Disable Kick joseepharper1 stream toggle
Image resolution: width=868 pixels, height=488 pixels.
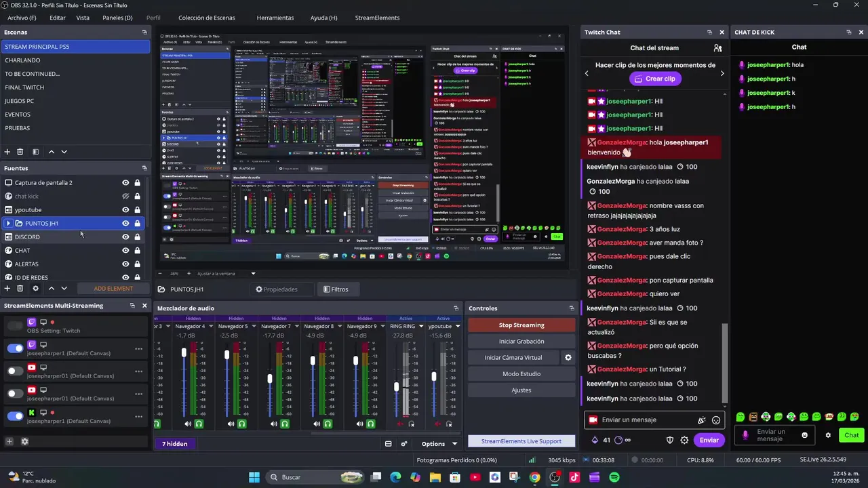coord(15,416)
